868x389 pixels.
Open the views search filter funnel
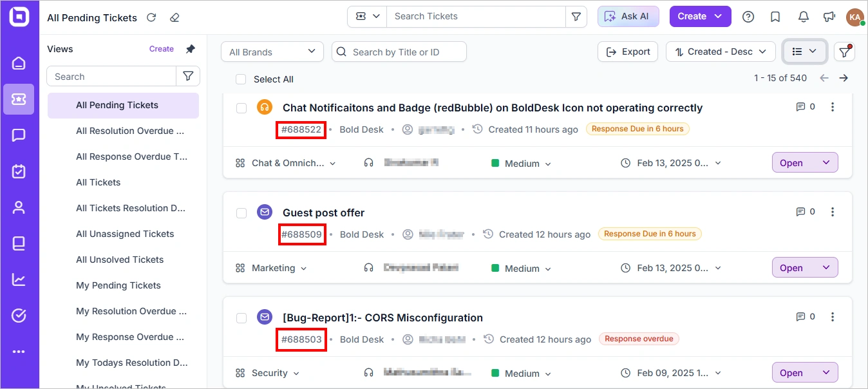tap(188, 76)
